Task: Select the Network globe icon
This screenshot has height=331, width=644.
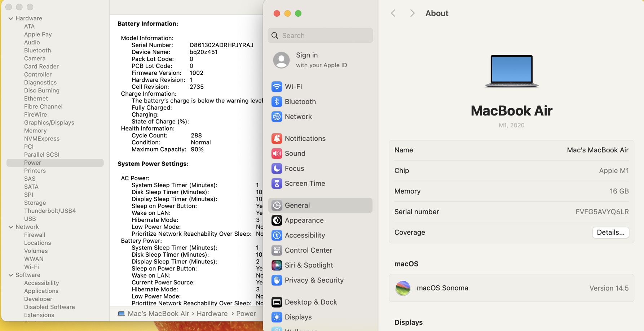Action: (x=277, y=117)
